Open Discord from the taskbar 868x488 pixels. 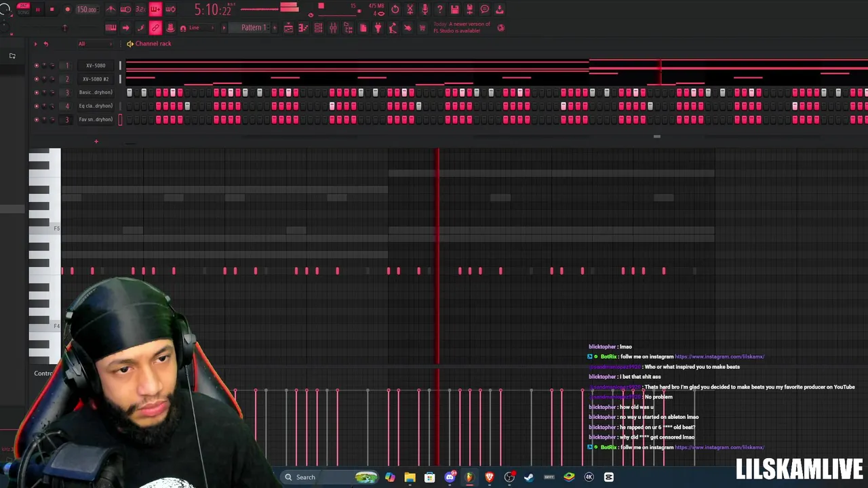(x=450, y=477)
